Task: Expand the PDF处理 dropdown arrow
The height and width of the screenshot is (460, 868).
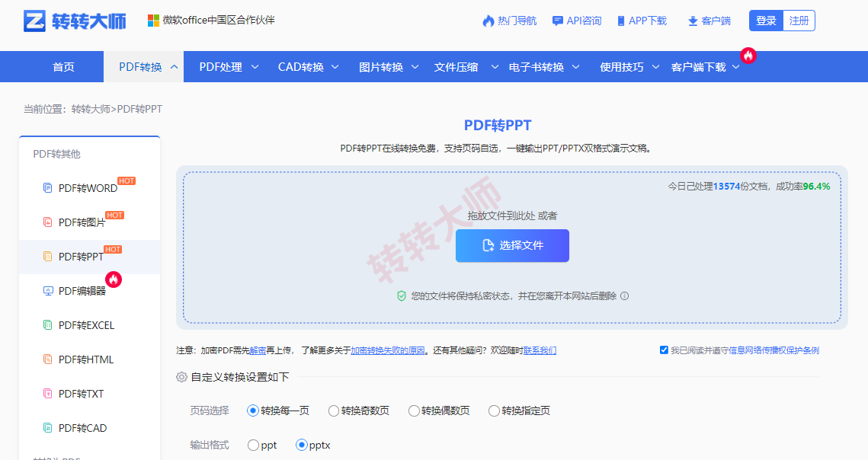Action: (x=255, y=67)
